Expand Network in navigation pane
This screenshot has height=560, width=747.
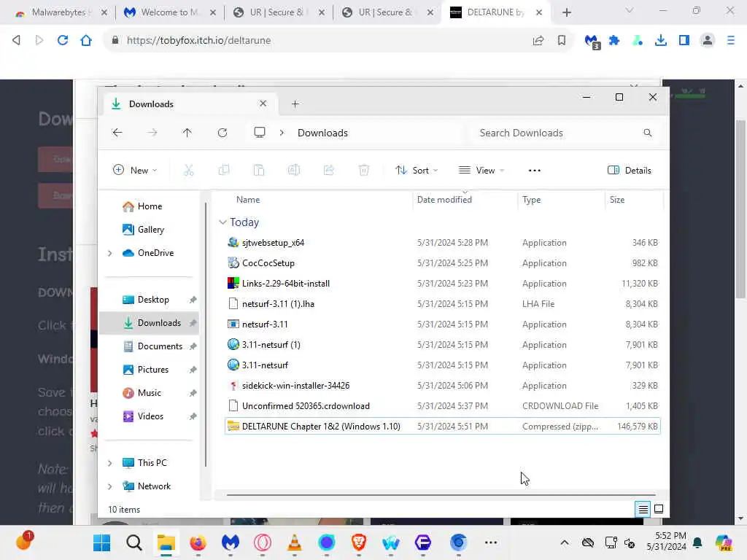(x=110, y=486)
